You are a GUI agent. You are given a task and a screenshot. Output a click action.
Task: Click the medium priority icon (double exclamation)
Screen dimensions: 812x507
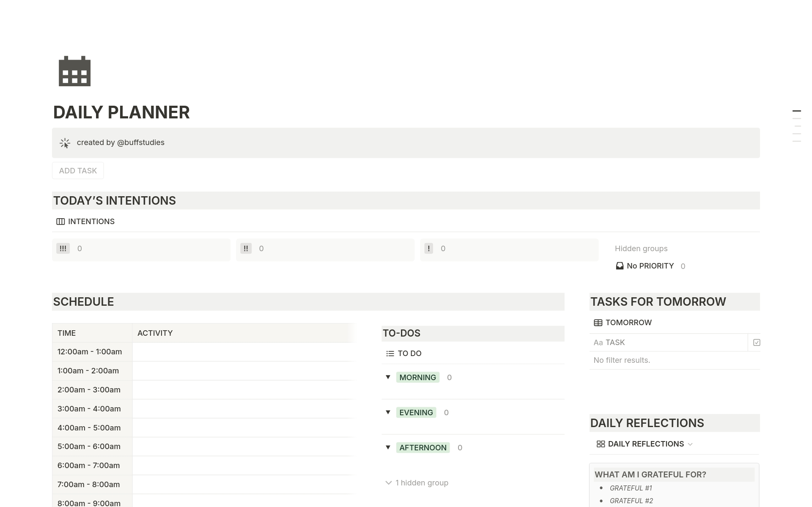[x=246, y=248]
